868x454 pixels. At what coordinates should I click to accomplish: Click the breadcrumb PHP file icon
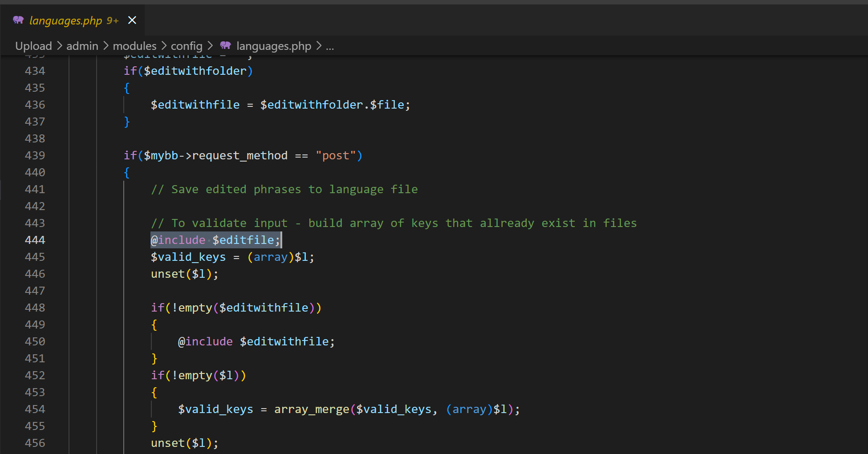[x=226, y=45]
